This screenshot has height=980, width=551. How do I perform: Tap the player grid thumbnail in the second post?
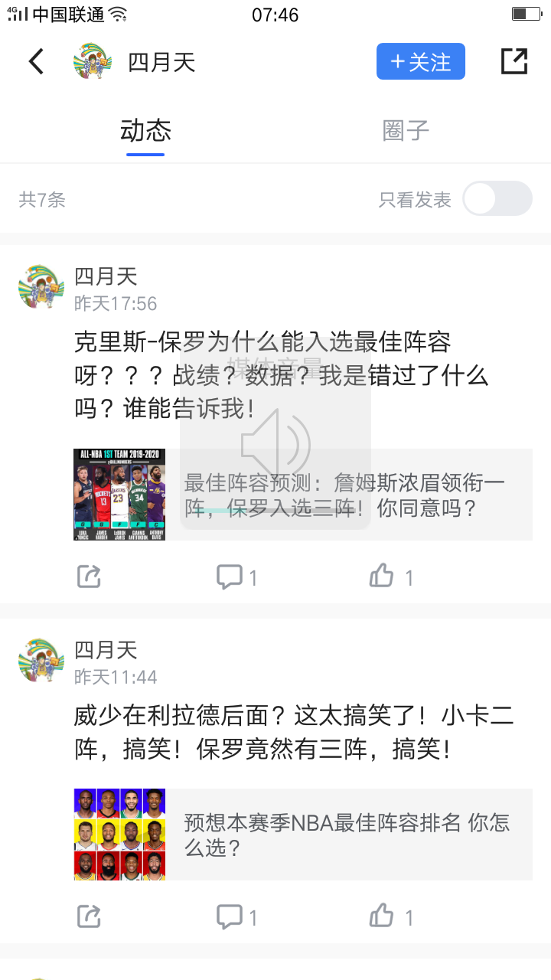[119, 835]
